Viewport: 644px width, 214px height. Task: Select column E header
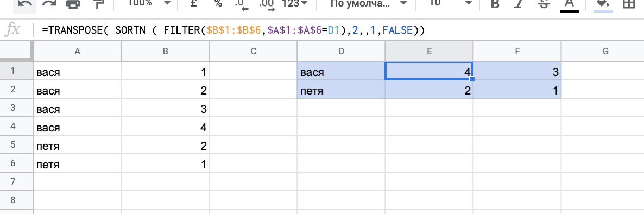click(429, 52)
